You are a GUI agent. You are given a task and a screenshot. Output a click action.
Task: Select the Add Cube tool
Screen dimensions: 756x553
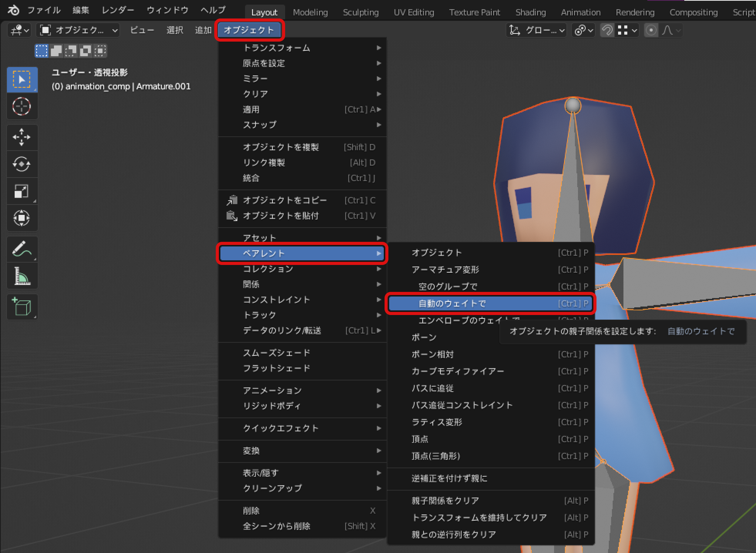(x=22, y=307)
